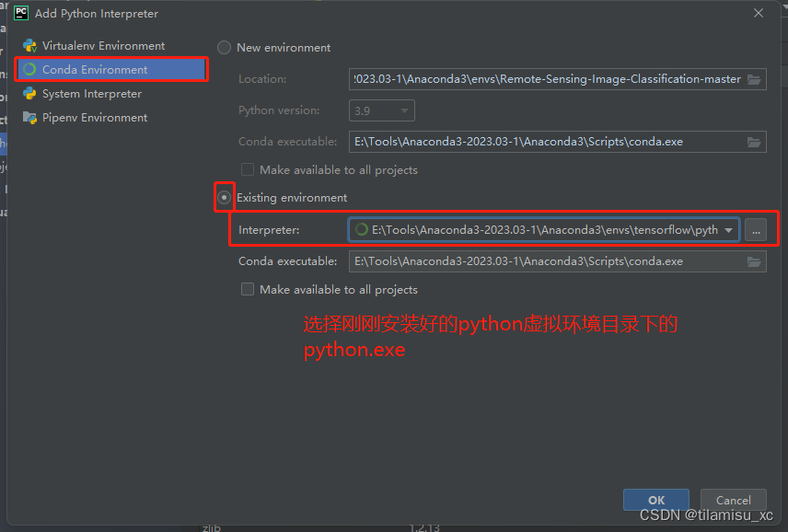Click the 'Python version:' label

pyautogui.click(x=279, y=110)
